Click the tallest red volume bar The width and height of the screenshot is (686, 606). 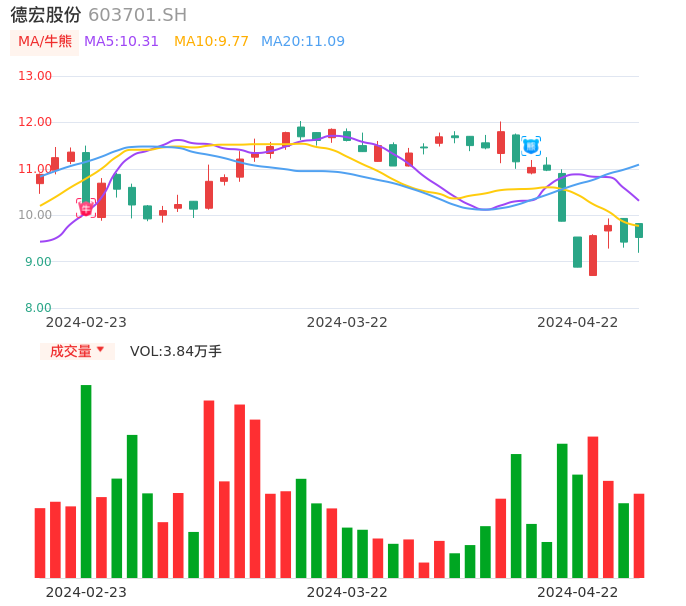click(209, 489)
